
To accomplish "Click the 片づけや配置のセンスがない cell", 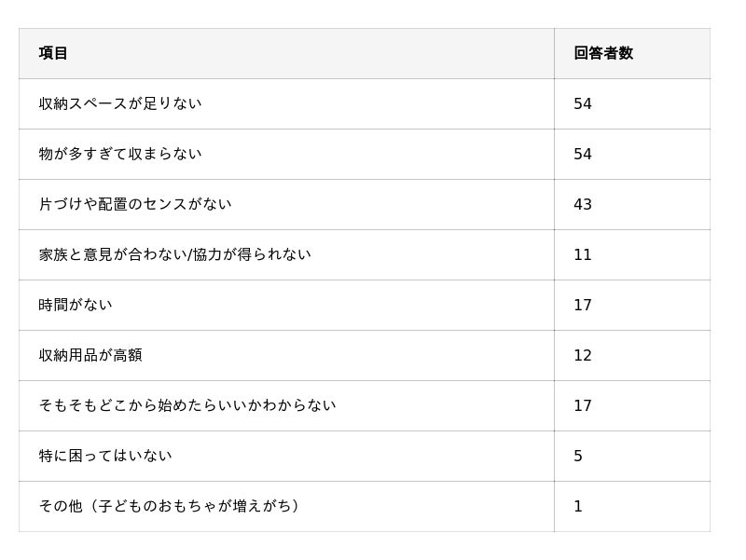I will point(135,204).
